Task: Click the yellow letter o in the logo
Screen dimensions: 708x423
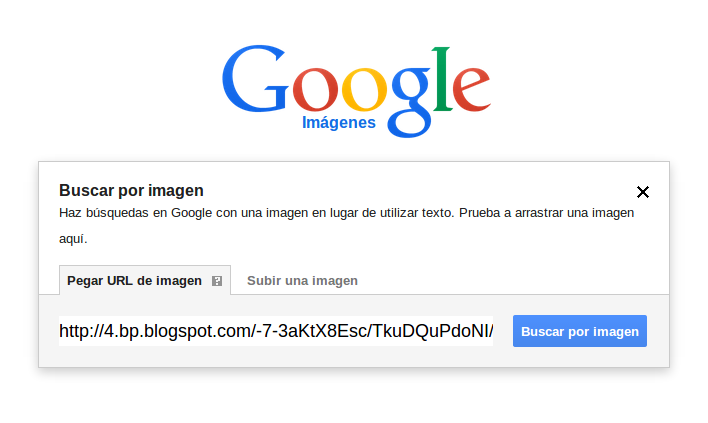Action: coord(364,89)
